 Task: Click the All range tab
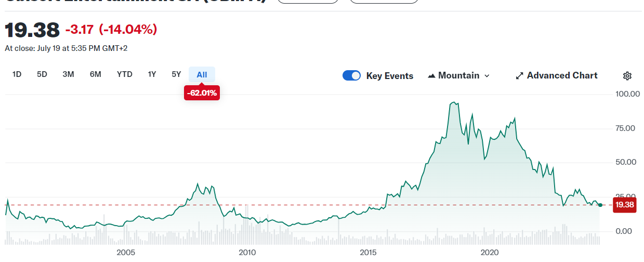[202, 74]
